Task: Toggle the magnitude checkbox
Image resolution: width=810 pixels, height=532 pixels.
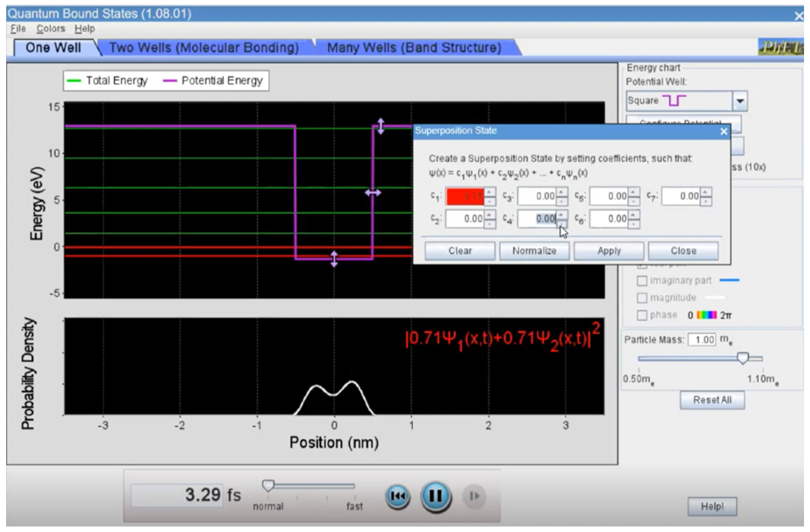Action: [642, 298]
